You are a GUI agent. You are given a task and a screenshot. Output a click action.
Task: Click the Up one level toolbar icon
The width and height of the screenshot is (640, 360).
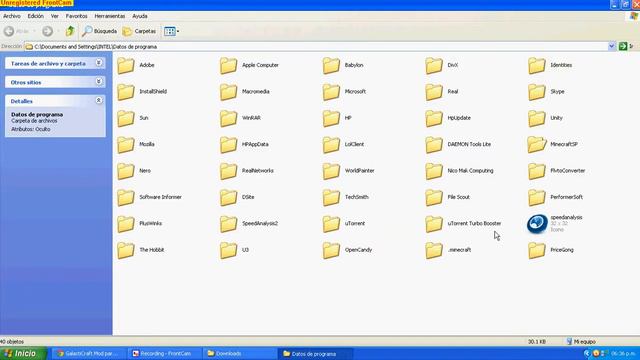click(70, 31)
